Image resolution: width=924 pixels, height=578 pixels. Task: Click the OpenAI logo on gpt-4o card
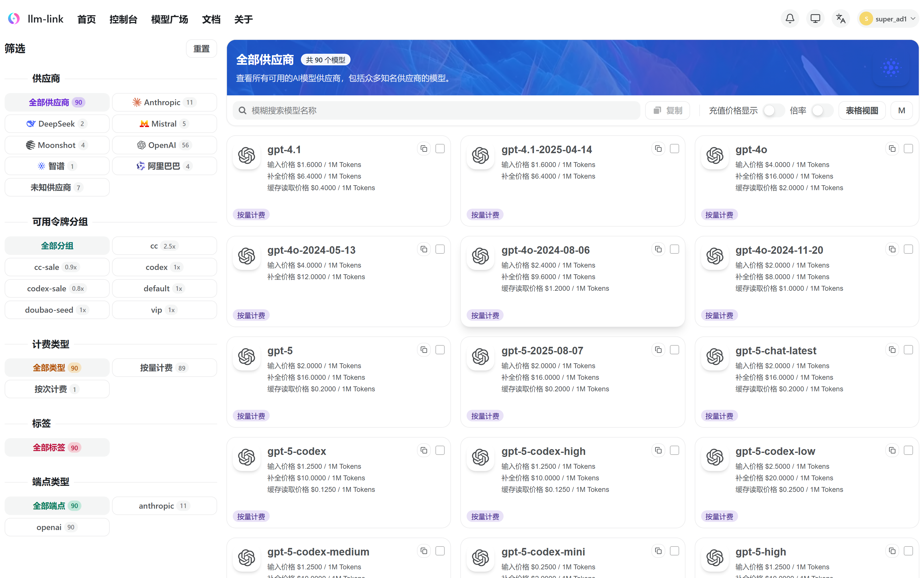[x=715, y=155]
